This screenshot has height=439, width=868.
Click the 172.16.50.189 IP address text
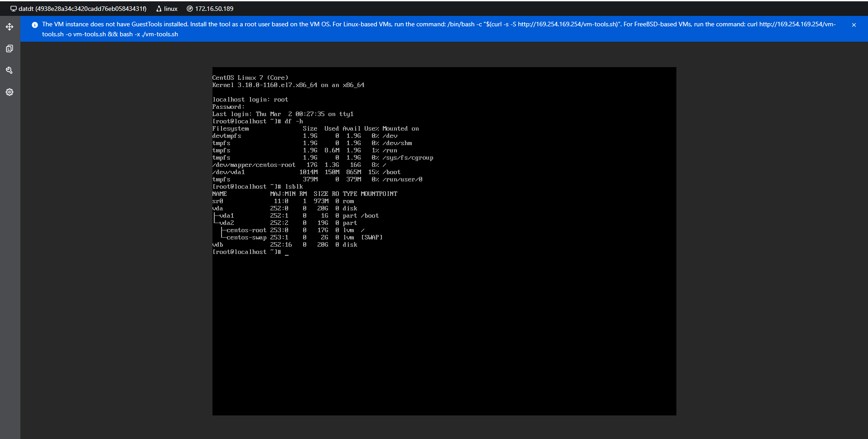coord(214,9)
